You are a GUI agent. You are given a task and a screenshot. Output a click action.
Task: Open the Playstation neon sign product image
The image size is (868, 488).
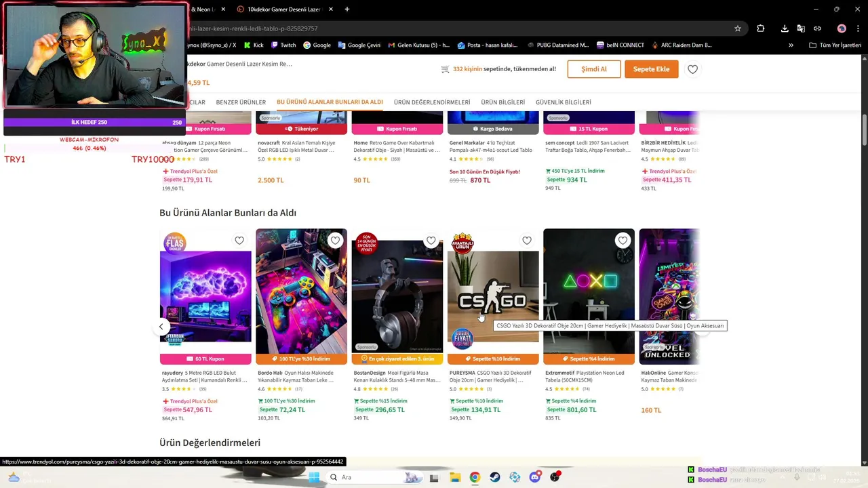589,291
